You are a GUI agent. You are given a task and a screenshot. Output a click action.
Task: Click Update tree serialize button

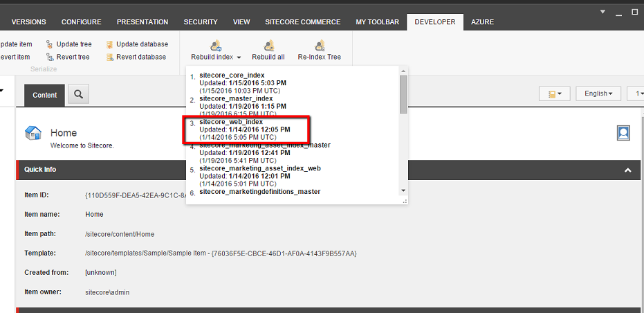68,44
